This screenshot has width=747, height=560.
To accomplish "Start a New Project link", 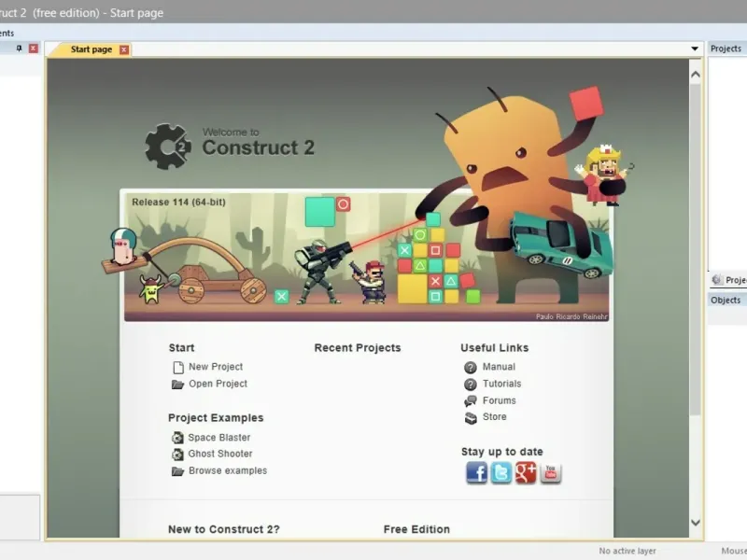I will (216, 367).
